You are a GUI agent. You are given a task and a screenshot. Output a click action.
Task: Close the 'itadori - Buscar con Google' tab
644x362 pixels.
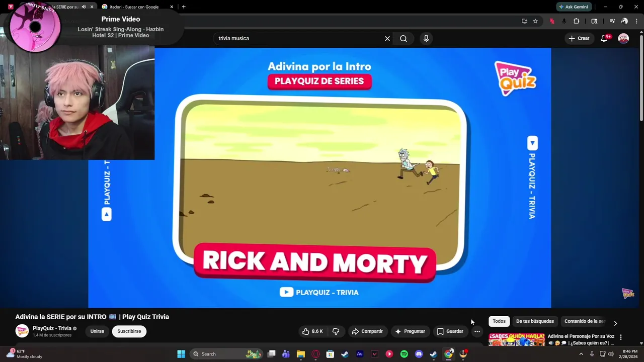coord(172,7)
